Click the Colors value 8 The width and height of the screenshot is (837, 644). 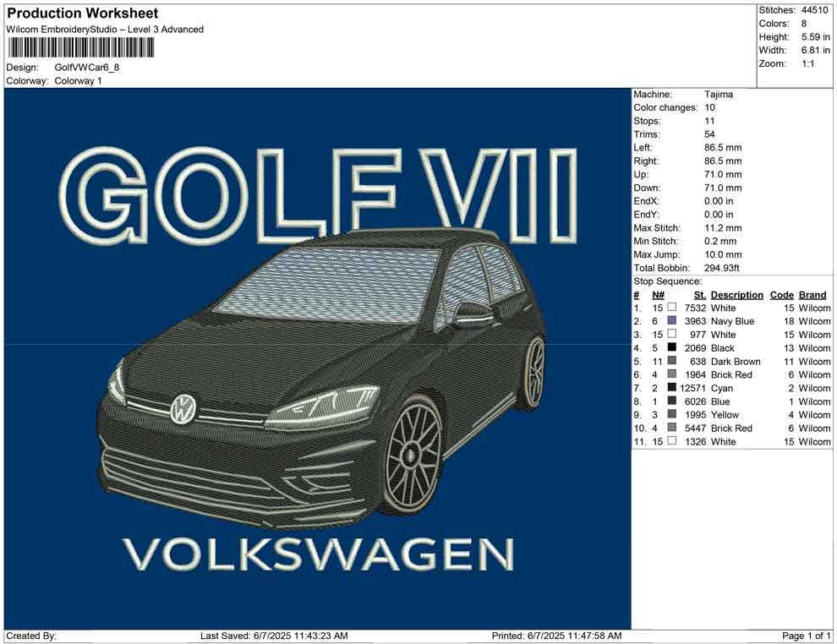point(804,24)
